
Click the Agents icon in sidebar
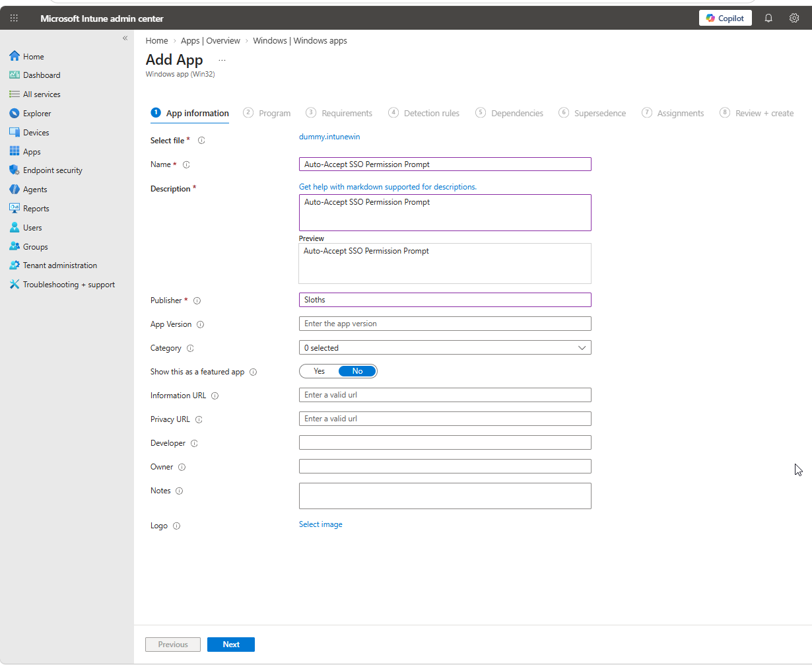pyautogui.click(x=15, y=190)
